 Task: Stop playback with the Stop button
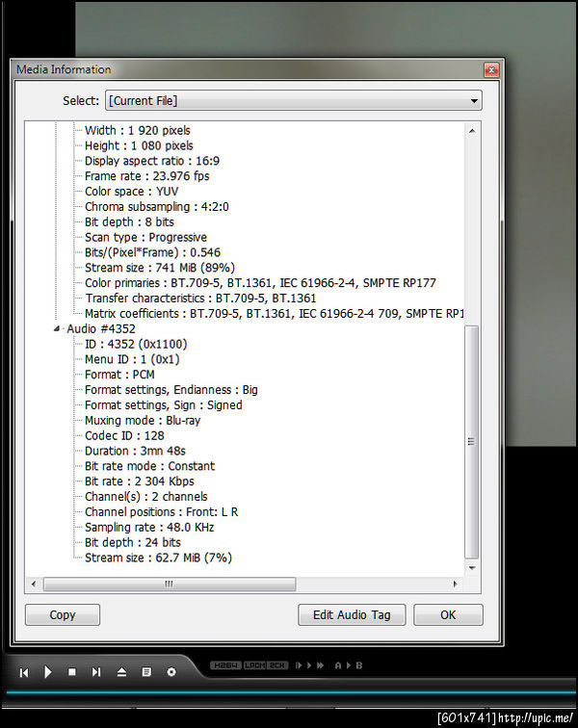(x=72, y=672)
